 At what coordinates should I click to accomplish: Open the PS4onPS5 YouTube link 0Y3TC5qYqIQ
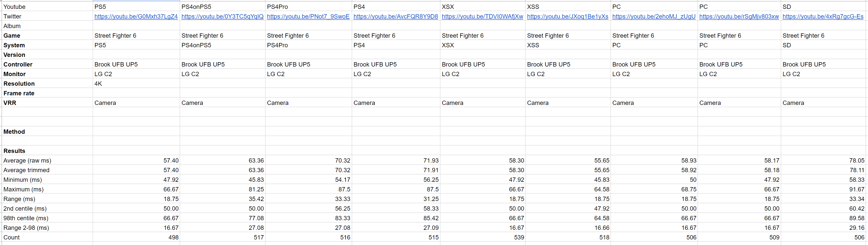(222, 16)
